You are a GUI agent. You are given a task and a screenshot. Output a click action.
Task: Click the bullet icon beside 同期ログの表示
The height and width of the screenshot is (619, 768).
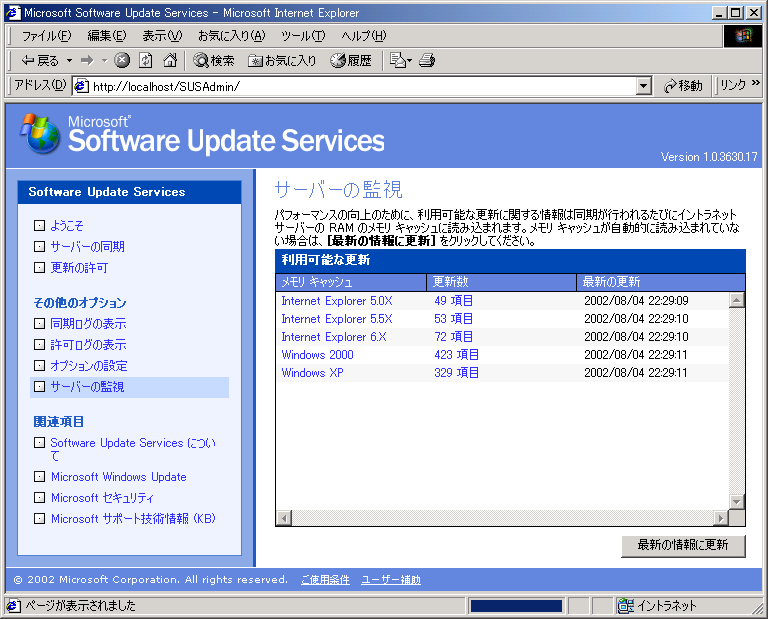39,323
